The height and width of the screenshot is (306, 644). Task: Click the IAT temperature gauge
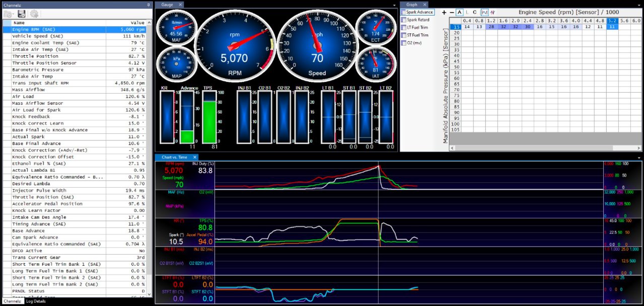click(376, 64)
